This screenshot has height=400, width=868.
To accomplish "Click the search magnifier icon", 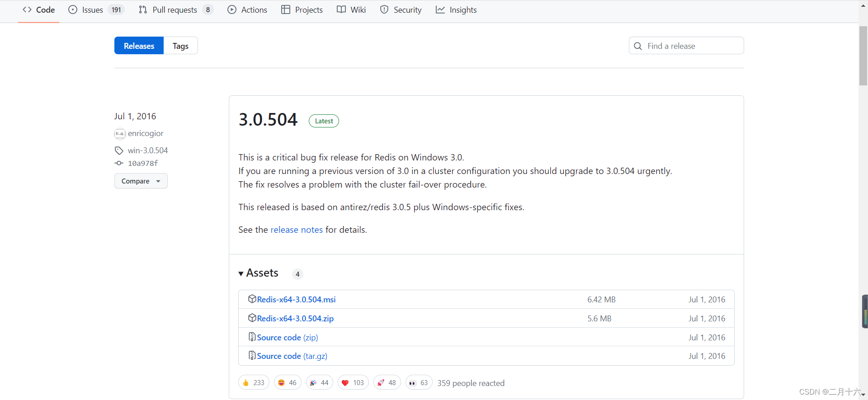I will tap(638, 46).
